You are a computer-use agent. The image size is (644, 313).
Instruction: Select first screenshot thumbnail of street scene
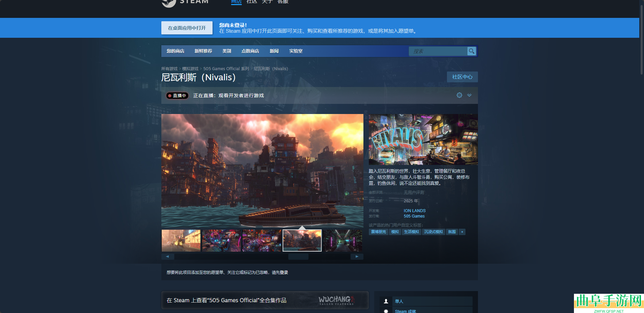(181, 240)
